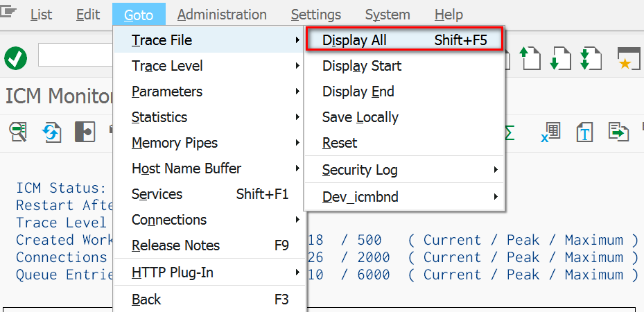Click the last page double-arrow icon
Viewport: 644px width, 312px height.
(x=591, y=58)
